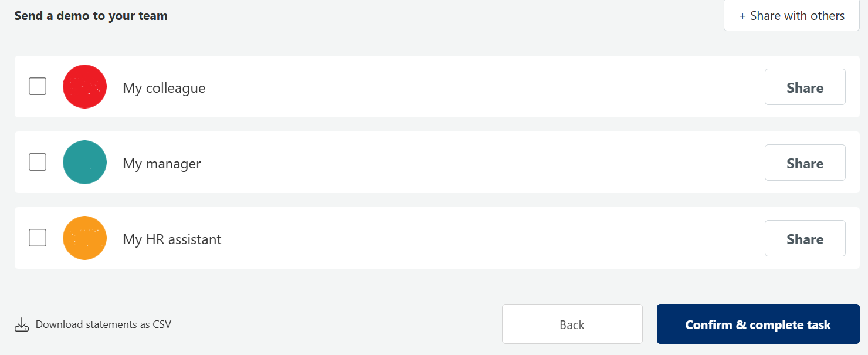The image size is (868, 355).
Task: Click the orange My HR assistant avatar
Action: pyautogui.click(x=84, y=238)
